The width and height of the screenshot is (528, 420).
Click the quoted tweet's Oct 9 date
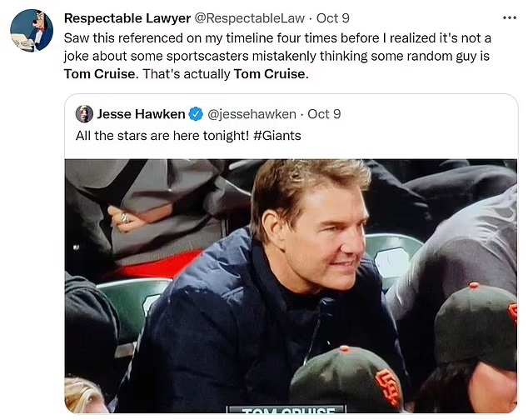click(325, 114)
